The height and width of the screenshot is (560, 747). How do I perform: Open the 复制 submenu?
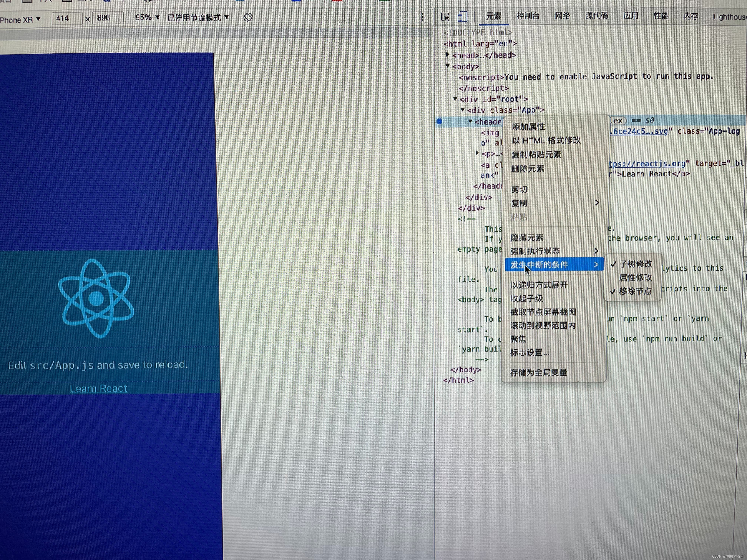(x=555, y=203)
